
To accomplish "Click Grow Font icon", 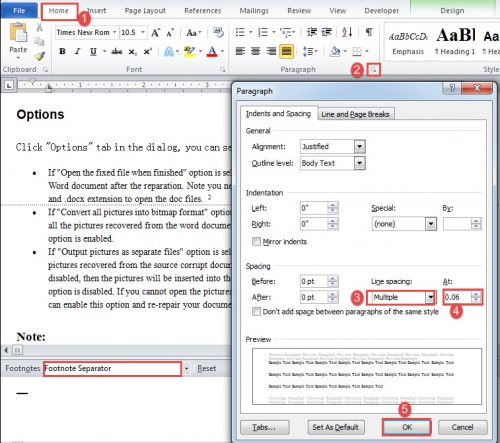I will point(155,33).
